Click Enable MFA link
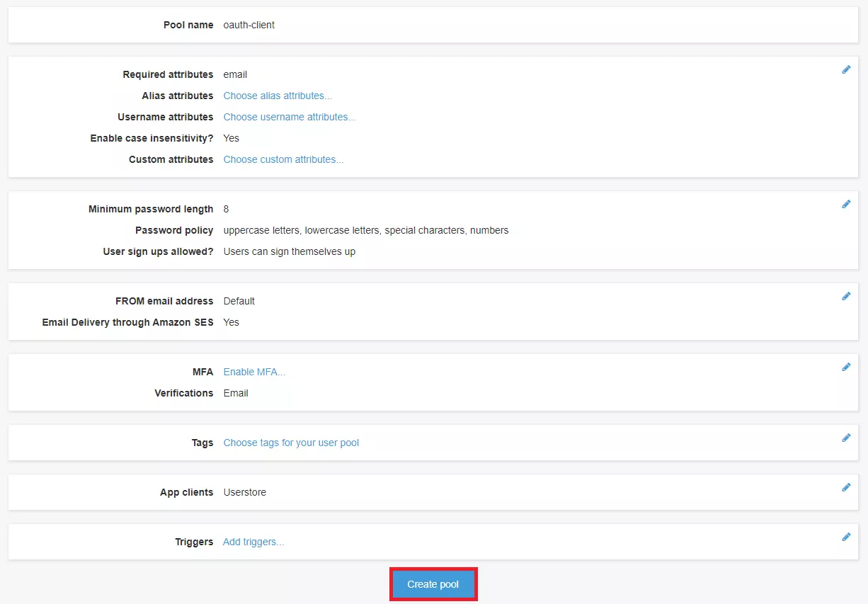 click(254, 372)
